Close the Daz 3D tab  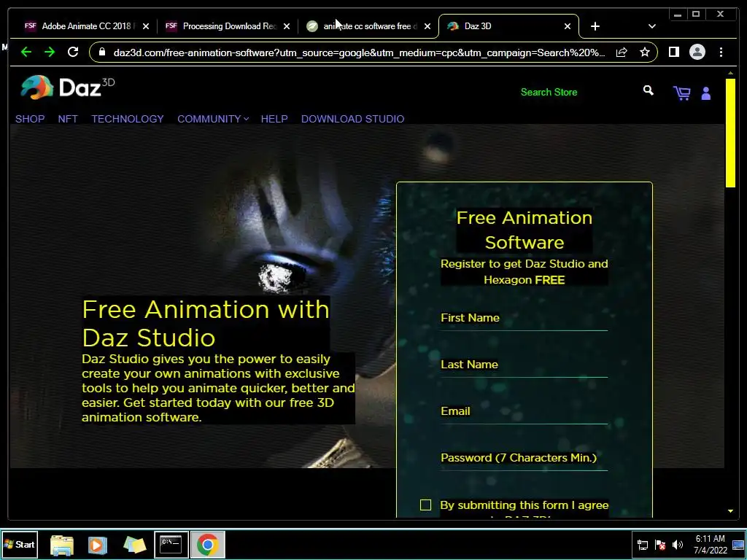tap(568, 26)
